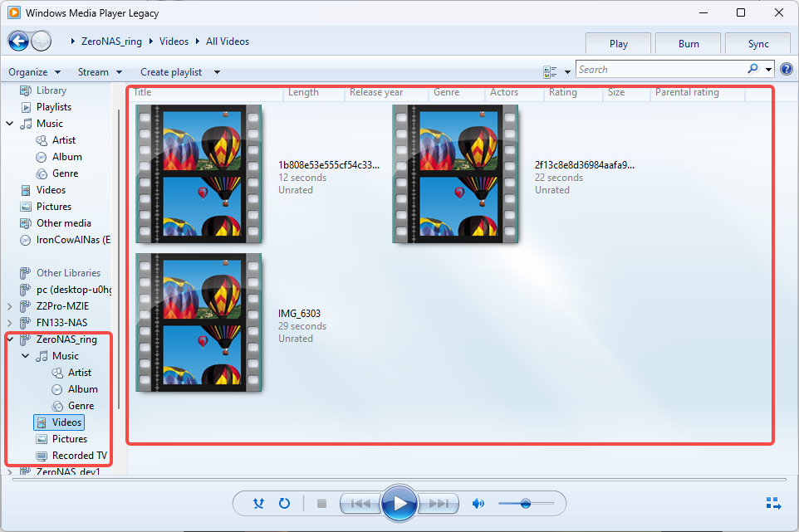Switch to the Play tab

click(x=618, y=44)
